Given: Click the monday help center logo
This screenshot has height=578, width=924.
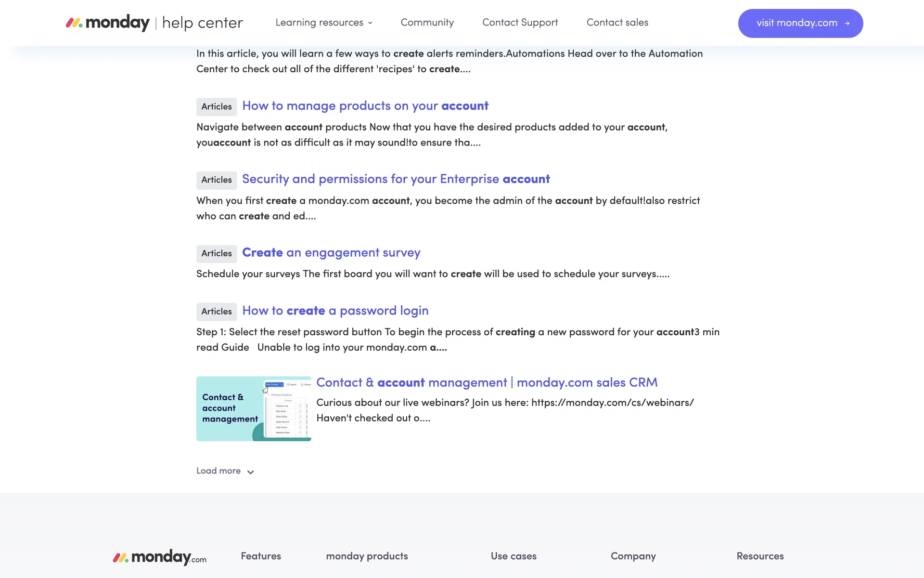Looking at the screenshot, I should point(154,23).
